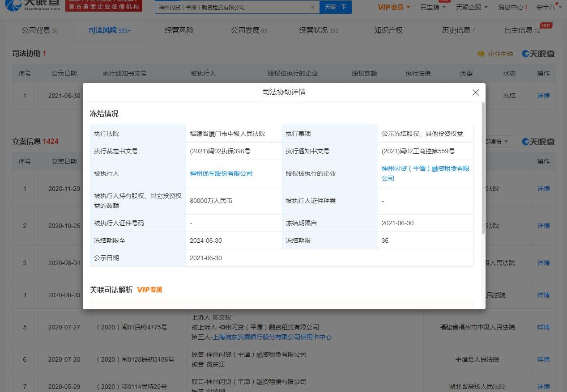
Task: Open 详情 for case (2020)闽01民终4775号
Action: pos(543,327)
